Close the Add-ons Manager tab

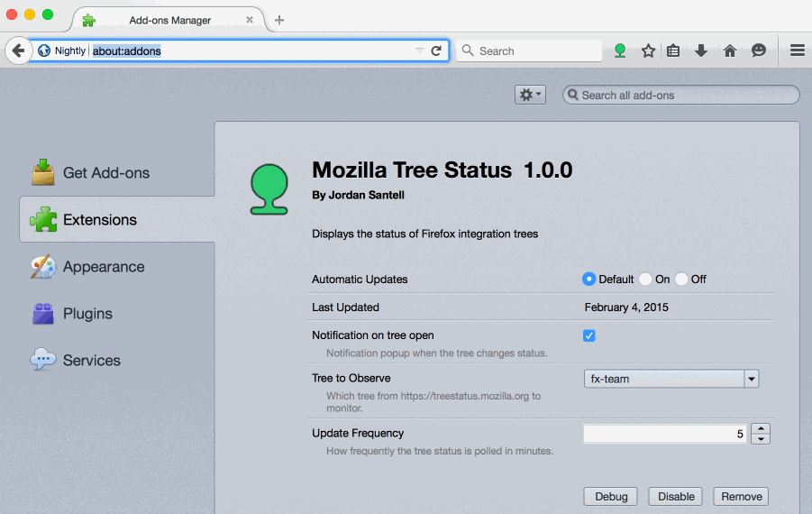click(x=250, y=20)
